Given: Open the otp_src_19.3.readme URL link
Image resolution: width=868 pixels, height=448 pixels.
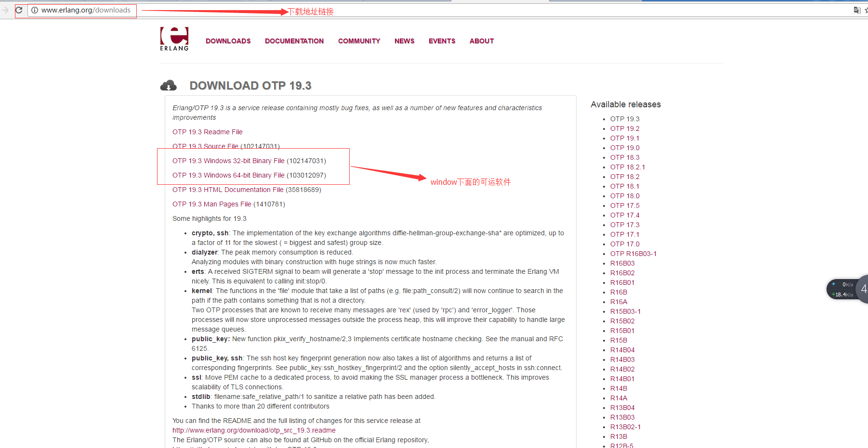Looking at the screenshot, I should [254, 430].
